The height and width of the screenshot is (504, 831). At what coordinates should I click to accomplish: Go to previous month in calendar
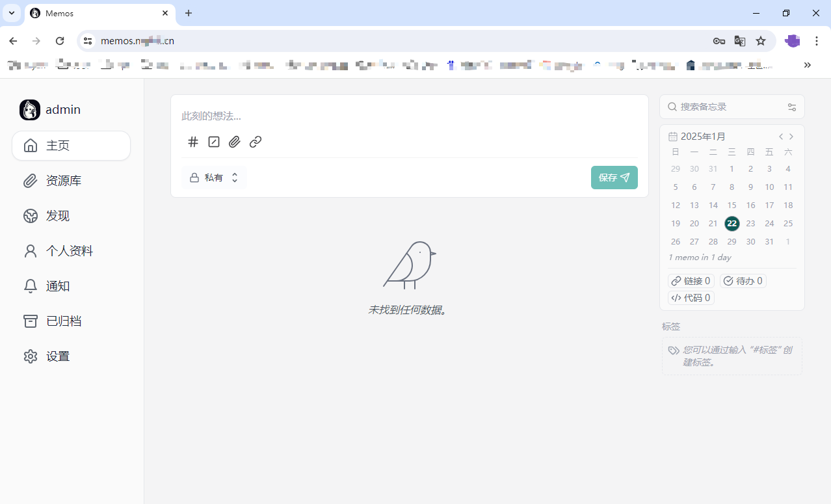(x=781, y=137)
